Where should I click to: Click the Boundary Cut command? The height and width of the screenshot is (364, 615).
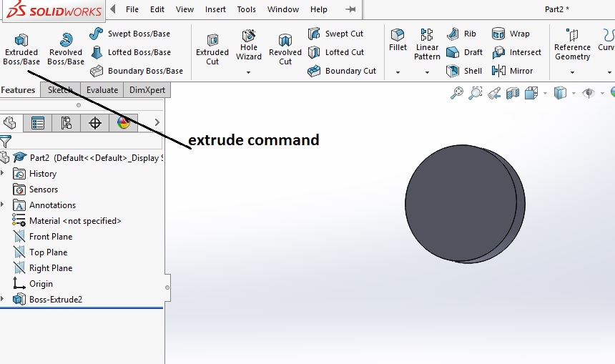point(342,71)
